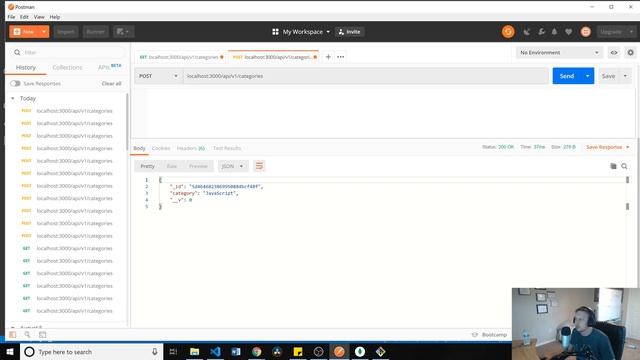Select the response Body tab
This screenshot has height=360, width=640.
tap(139, 148)
